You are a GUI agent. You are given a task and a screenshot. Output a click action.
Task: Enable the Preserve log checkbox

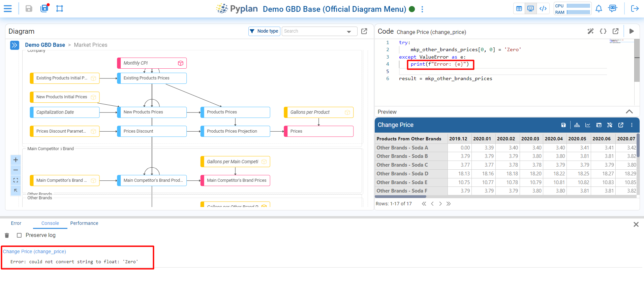[19, 235]
